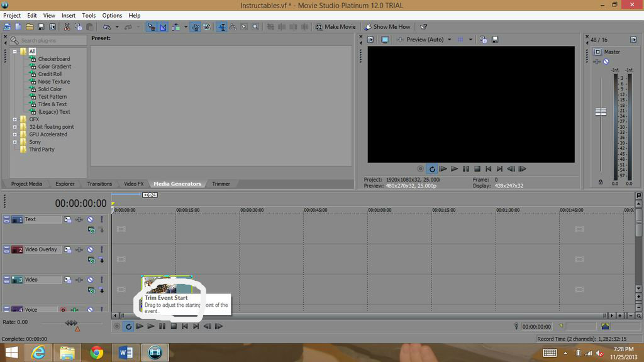Expand the 32-bit floating point folder

click(15, 127)
